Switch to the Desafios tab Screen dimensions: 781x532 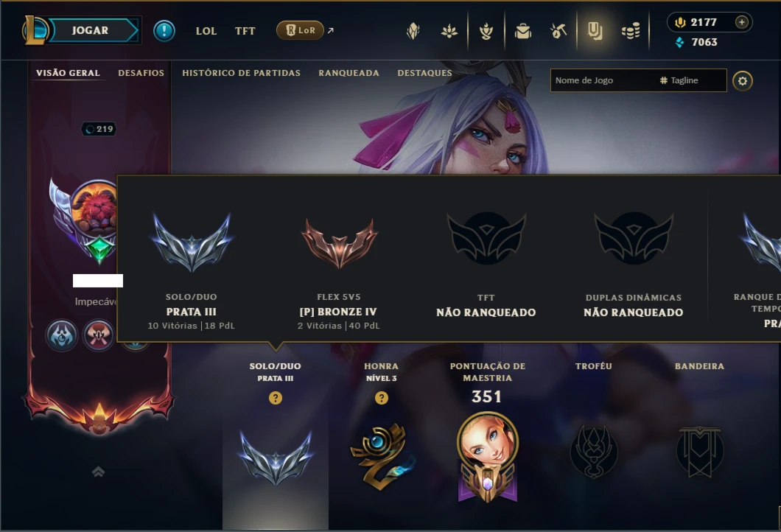[141, 73]
